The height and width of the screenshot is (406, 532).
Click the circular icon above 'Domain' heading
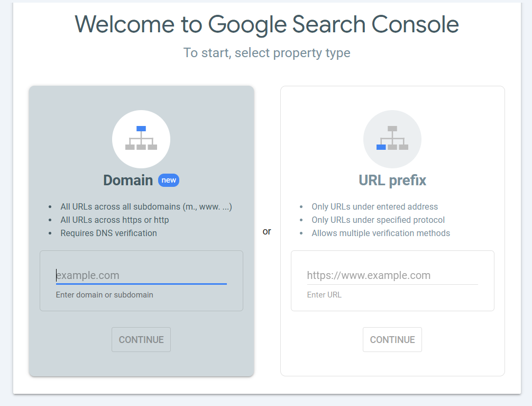click(141, 139)
